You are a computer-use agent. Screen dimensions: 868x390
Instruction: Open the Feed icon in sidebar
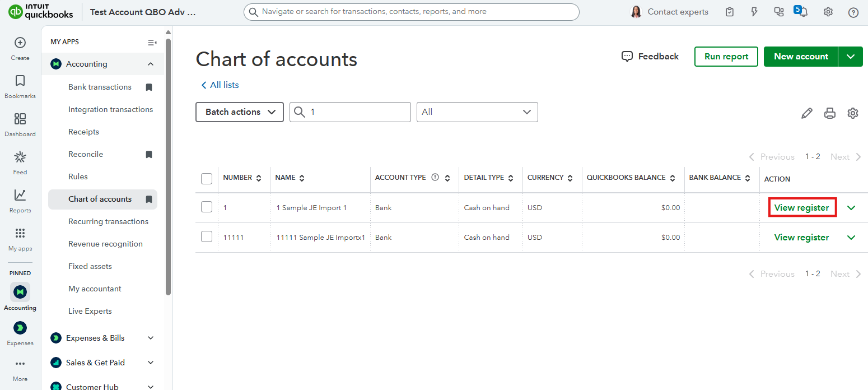tap(20, 162)
